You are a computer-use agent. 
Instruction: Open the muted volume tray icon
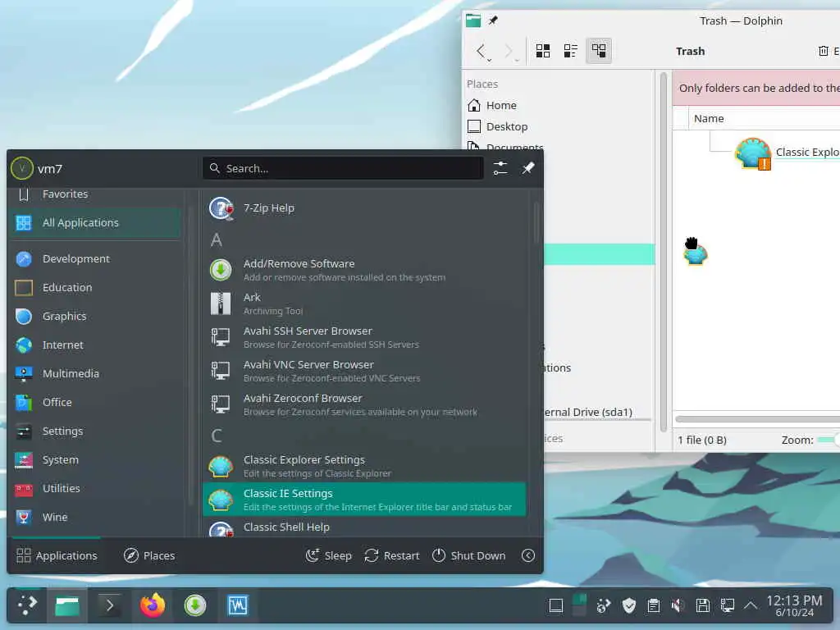[x=678, y=606]
